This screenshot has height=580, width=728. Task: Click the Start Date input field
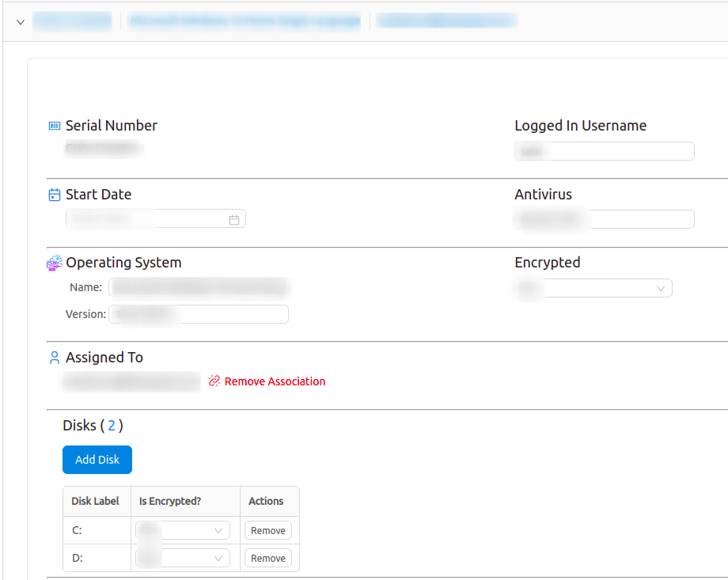[147, 219]
